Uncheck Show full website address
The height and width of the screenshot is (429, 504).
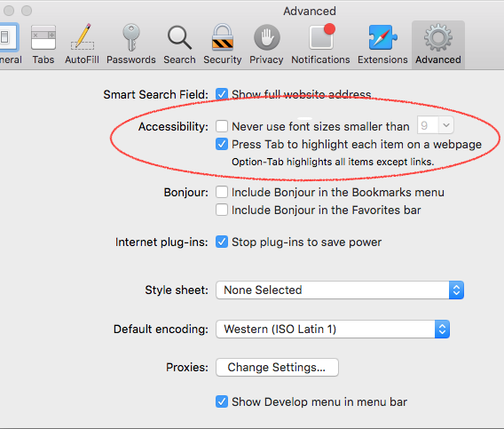coord(222,94)
